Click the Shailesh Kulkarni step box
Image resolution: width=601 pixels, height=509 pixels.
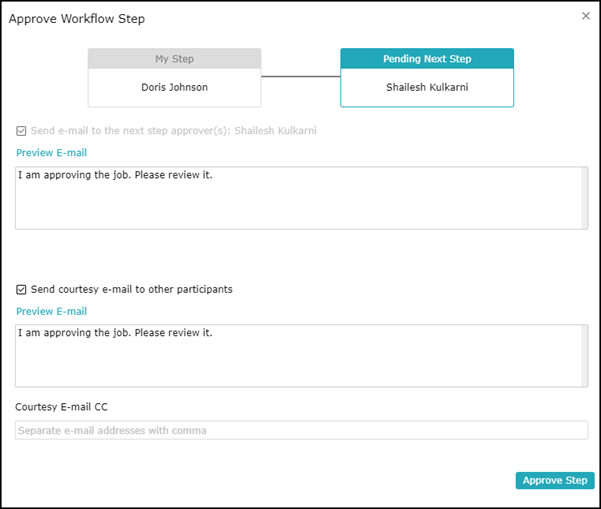point(427,88)
